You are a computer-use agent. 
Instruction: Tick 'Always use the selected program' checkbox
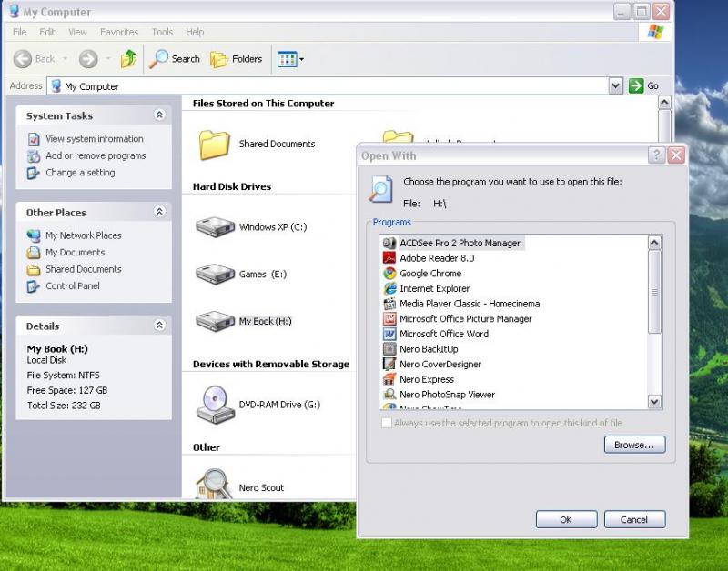pyautogui.click(x=386, y=423)
